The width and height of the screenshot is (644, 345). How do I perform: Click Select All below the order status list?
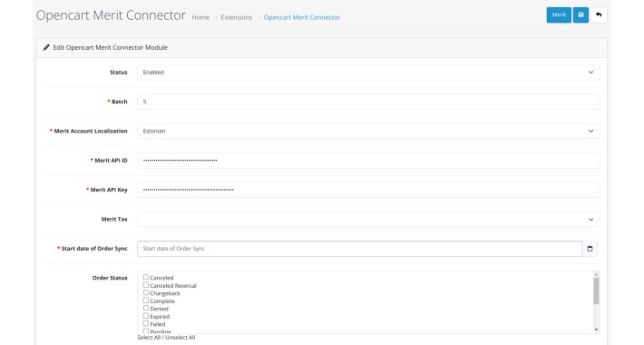[149, 338]
